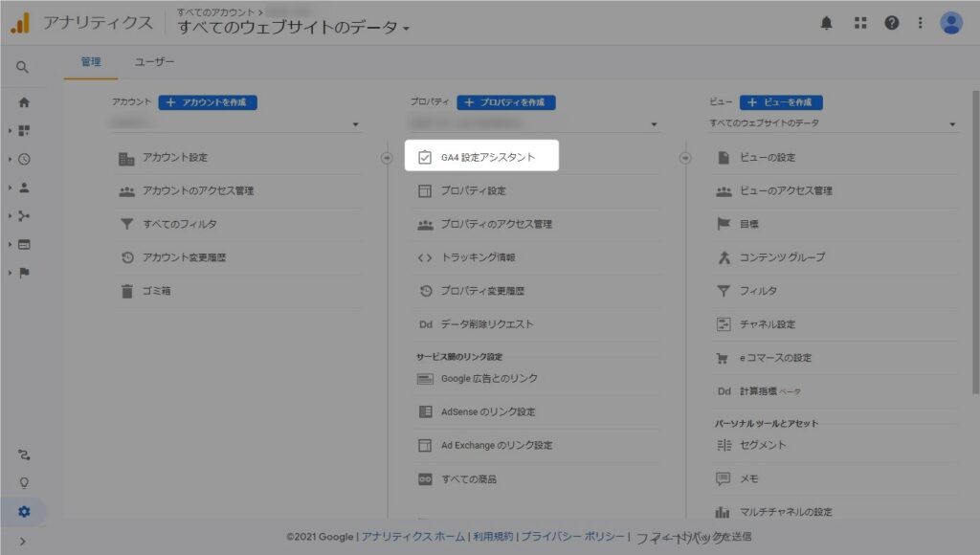This screenshot has height=555, width=980.
Task: Click the ビューを作成 button
Action: click(x=781, y=102)
